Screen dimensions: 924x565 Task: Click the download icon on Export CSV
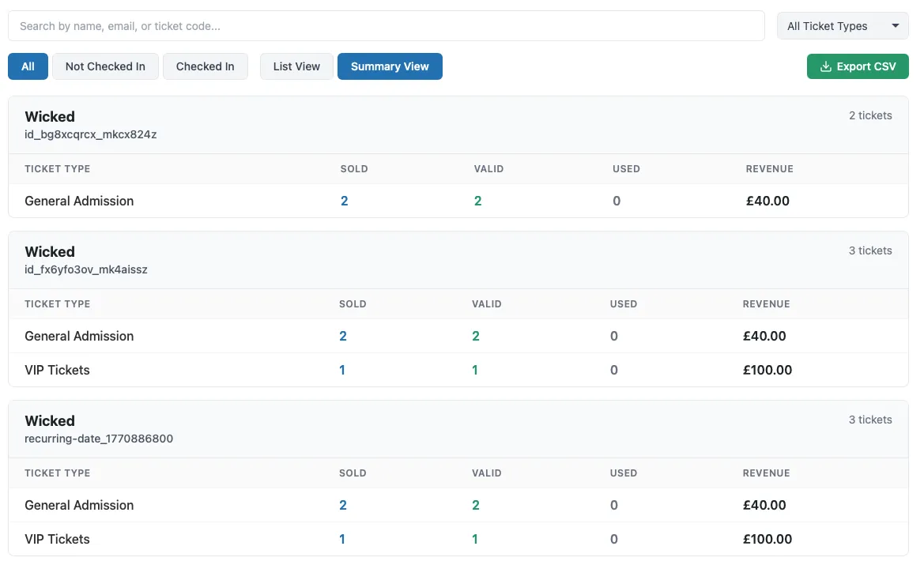coord(825,66)
